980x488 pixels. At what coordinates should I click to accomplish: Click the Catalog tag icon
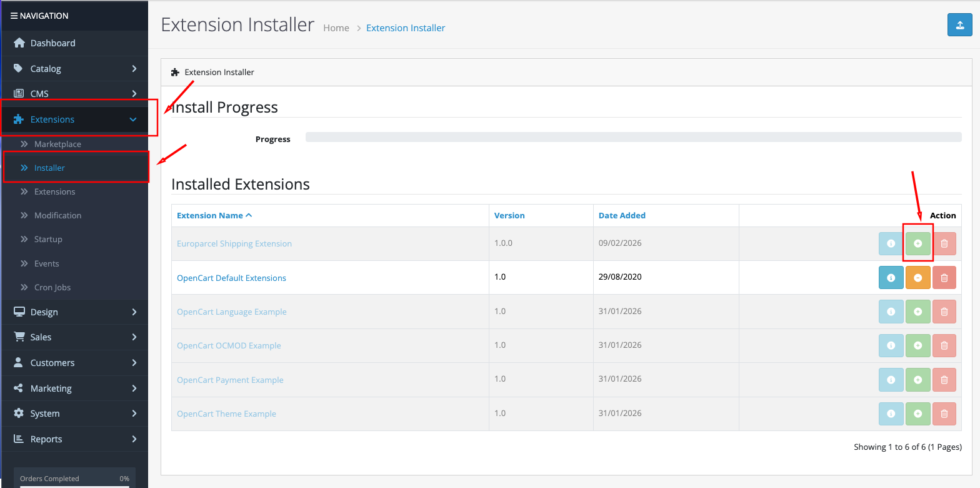(19, 68)
